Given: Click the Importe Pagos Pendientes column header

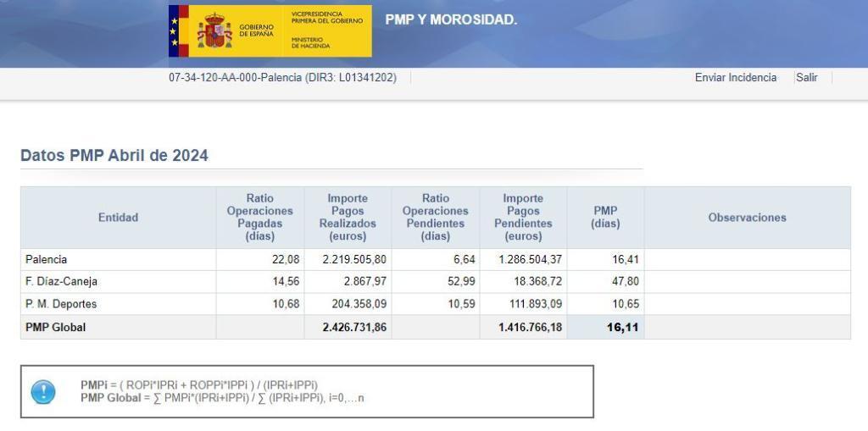Looking at the screenshot, I should (x=523, y=218).
